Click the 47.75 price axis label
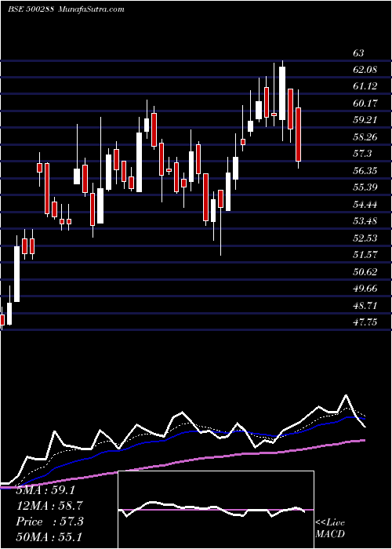This screenshot has width=392, height=549. (365, 322)
